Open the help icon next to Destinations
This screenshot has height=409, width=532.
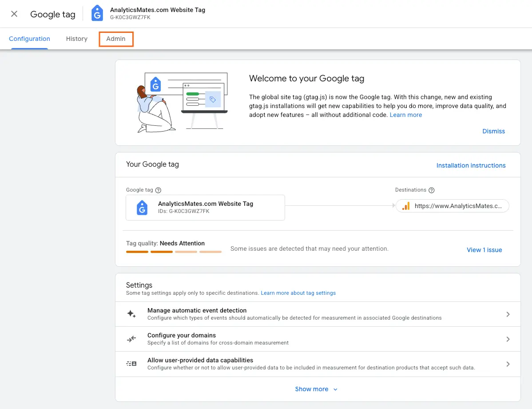pos(432,190)
